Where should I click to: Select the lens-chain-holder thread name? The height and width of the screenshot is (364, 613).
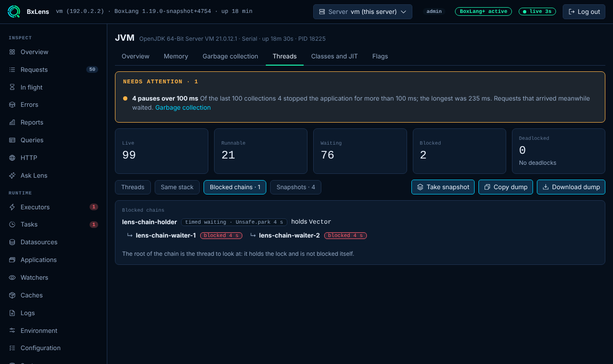pos(149,222)
